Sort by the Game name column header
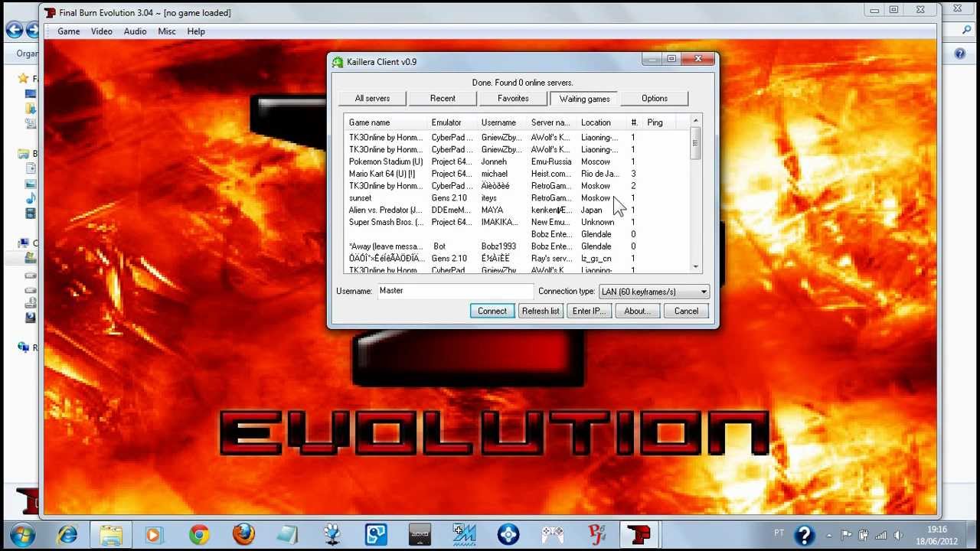Viewport: 980px width, 551px height. coord(385,122)
